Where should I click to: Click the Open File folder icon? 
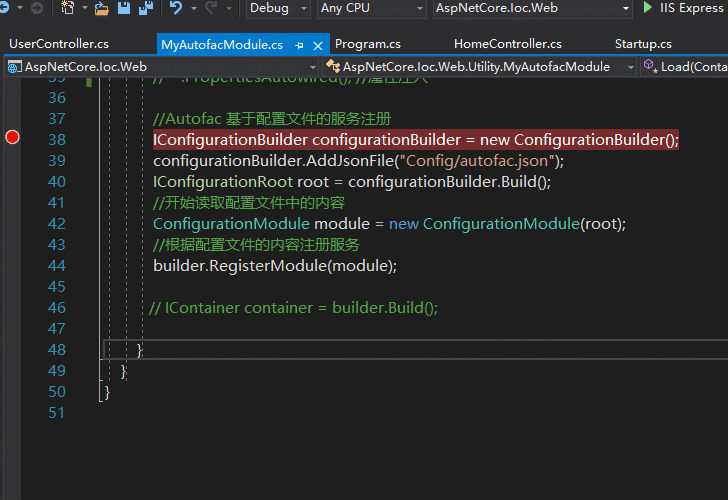(x=102, y=8)
